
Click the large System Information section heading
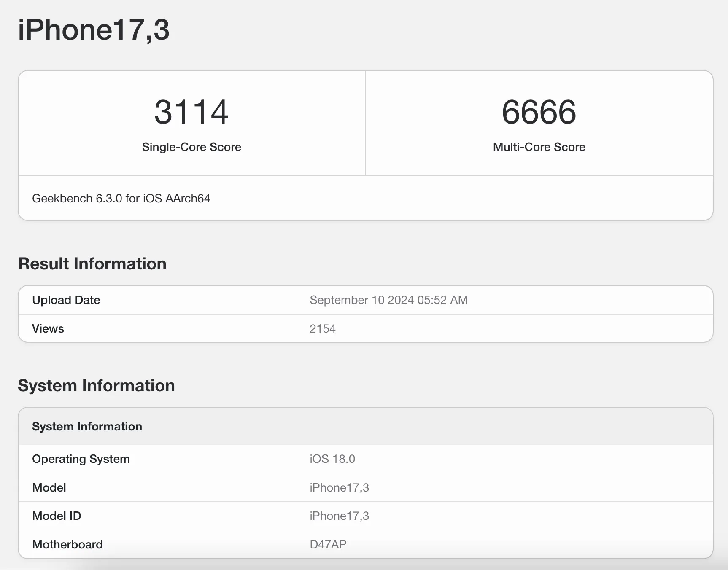click(x=96, y=386)
